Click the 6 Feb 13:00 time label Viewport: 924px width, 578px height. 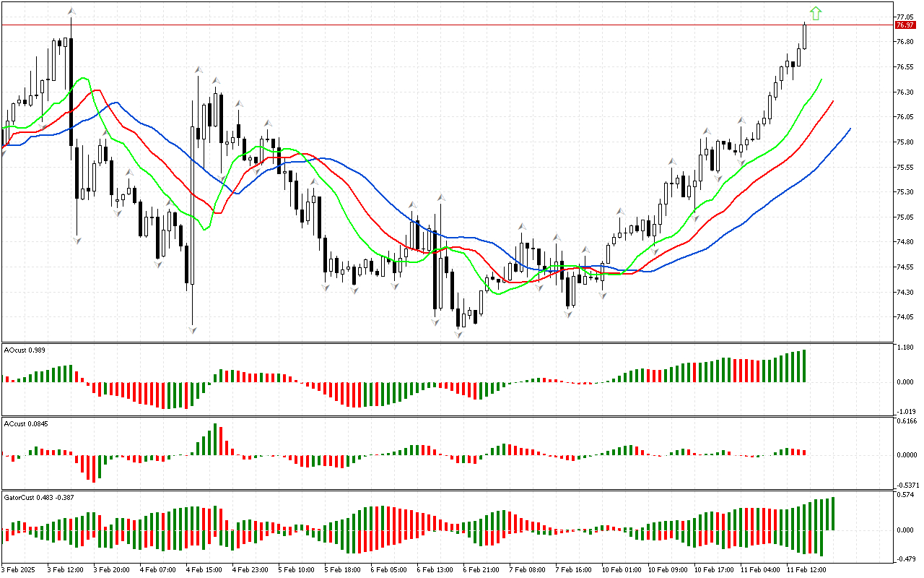pyautogui.click(x=435, y=570)
